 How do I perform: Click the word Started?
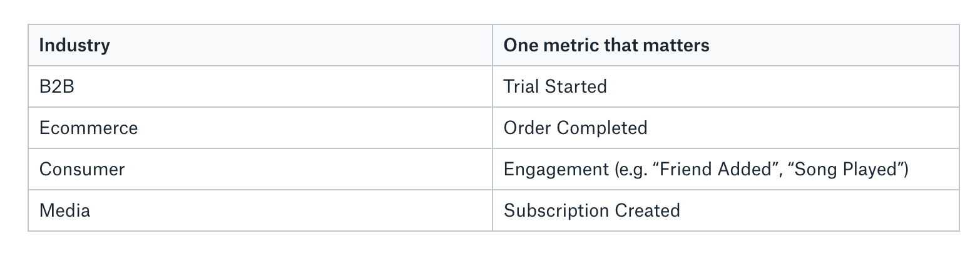[576, 86]
